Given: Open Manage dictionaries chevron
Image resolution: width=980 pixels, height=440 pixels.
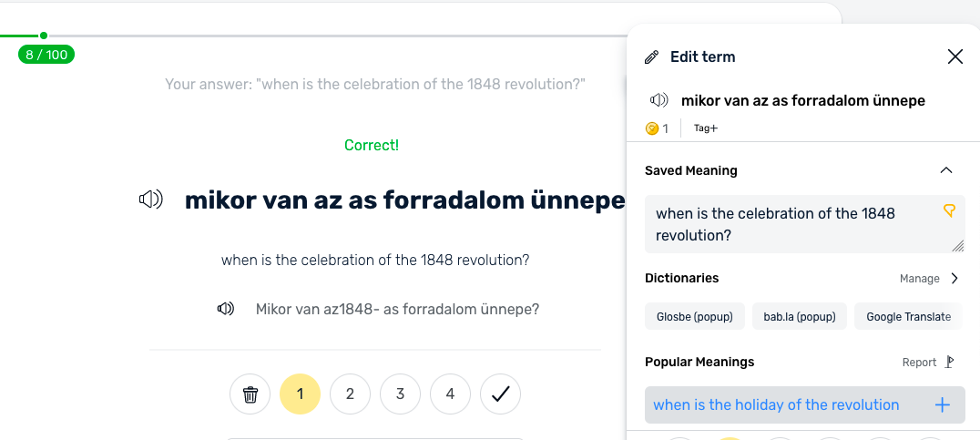Looking at the screenshot, I should (954, 278).
